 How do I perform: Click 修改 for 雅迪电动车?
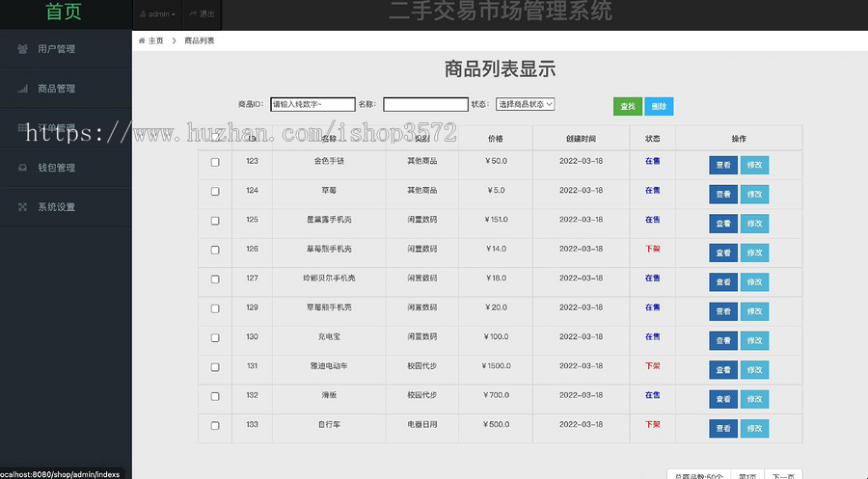click(754, 370)
